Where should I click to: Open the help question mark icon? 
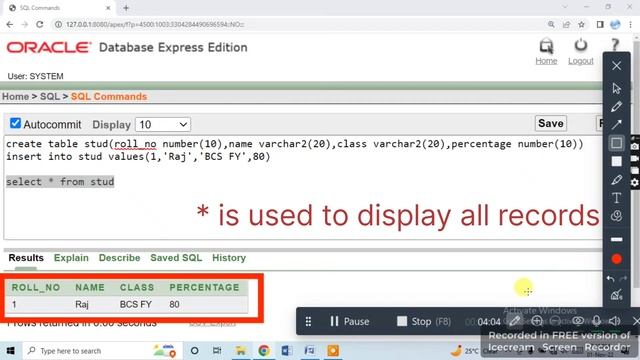pyautogui.click(x=615, y=44)
